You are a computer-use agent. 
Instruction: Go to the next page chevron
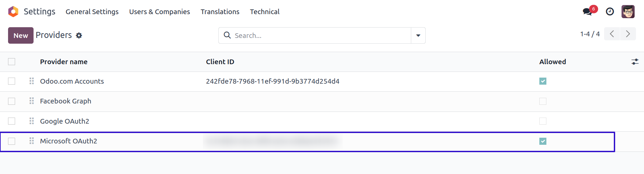pos(628,34)
